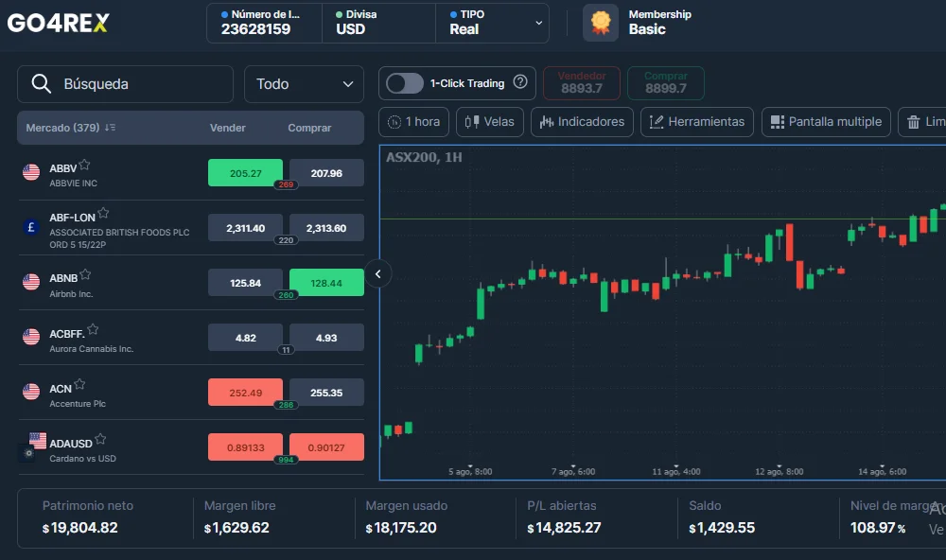Image resolution: width=946 pixels, height=560 pixels.
Task: Click the search magnifier icon
Action: pyautogui.click(x=41, y=83)
